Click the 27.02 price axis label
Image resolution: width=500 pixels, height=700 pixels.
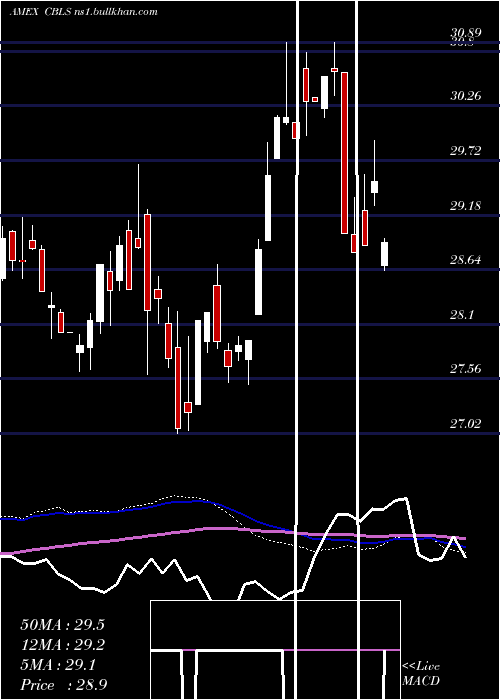click(x=466, y=424)
